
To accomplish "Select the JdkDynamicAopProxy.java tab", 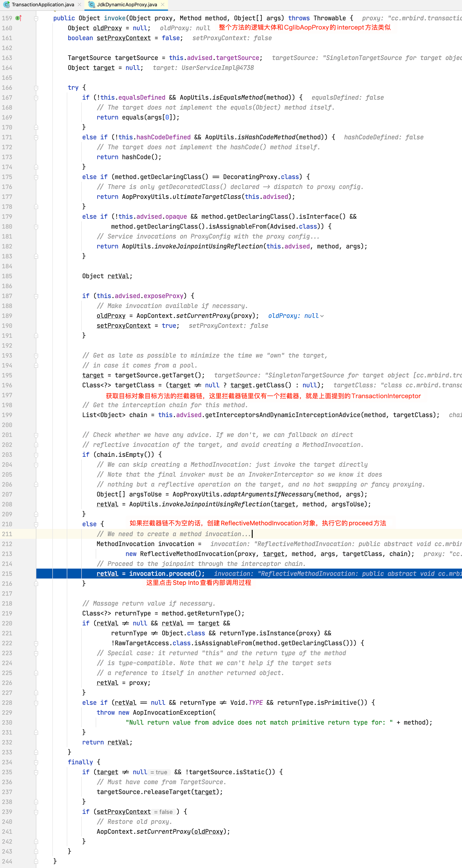I will (127, 5).
